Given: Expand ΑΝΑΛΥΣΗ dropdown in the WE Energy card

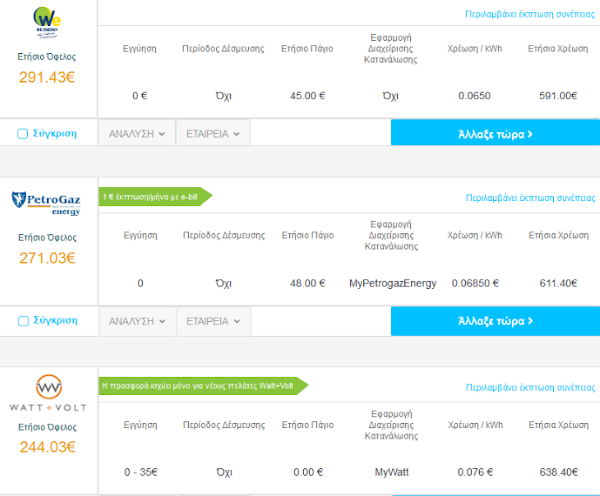Looking at the screenshot, I should [x=137, y=134].
